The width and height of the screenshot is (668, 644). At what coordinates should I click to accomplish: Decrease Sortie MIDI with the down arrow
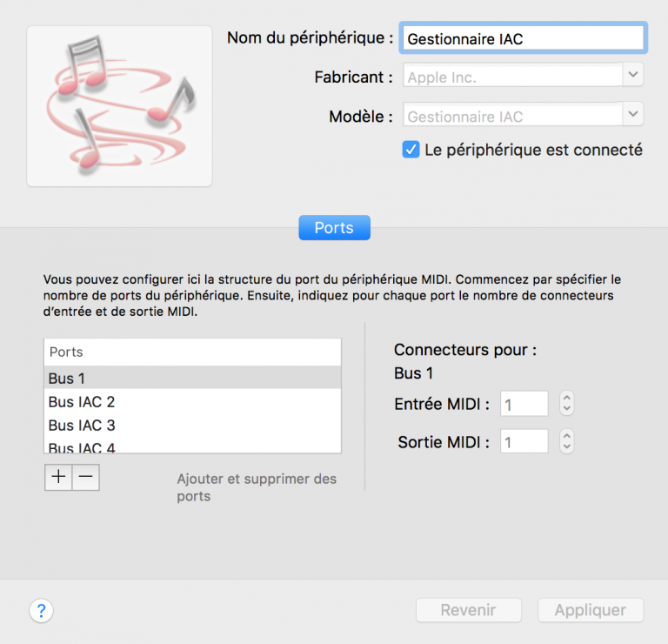[566, 447]
